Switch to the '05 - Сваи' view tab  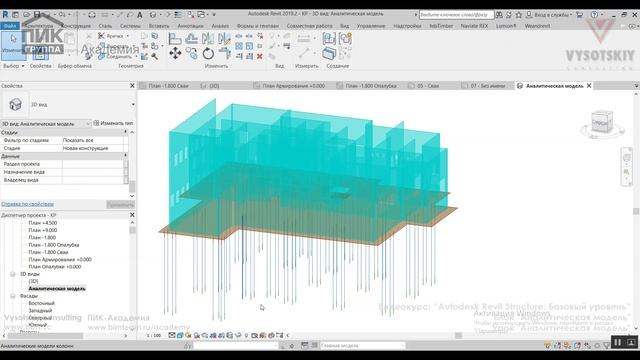428,86
